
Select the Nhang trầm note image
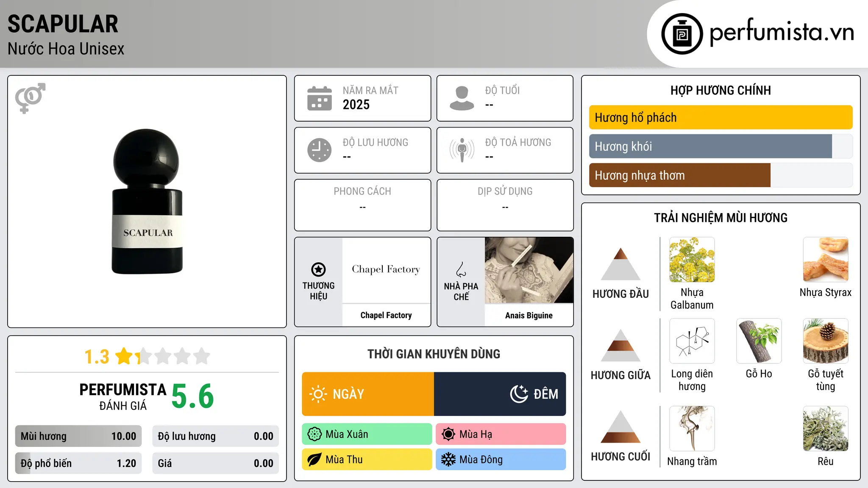[692, 429]
